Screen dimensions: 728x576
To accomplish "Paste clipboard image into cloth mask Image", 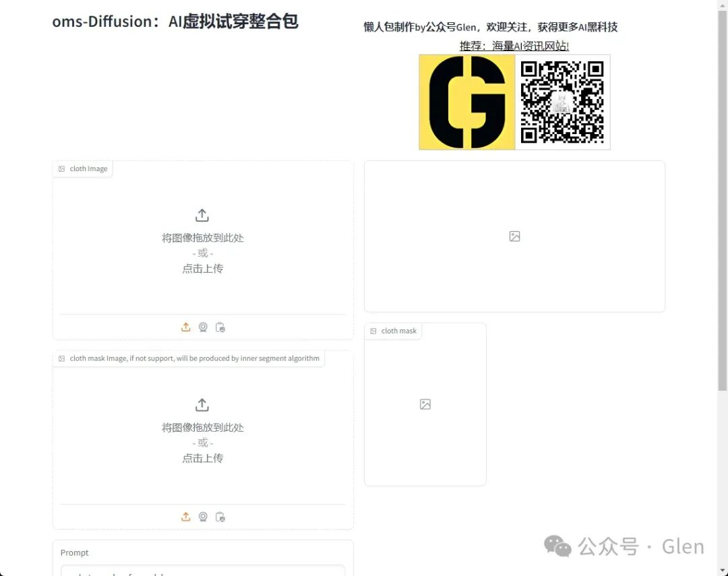I will tap(220, 517).
